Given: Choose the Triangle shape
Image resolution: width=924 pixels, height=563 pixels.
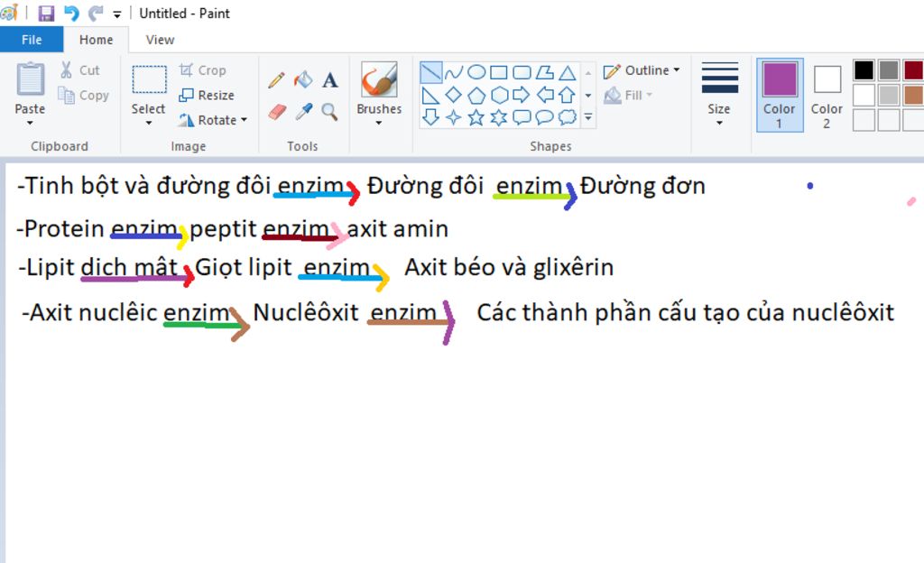Looking at the screenshot, I should pos(567,72).
